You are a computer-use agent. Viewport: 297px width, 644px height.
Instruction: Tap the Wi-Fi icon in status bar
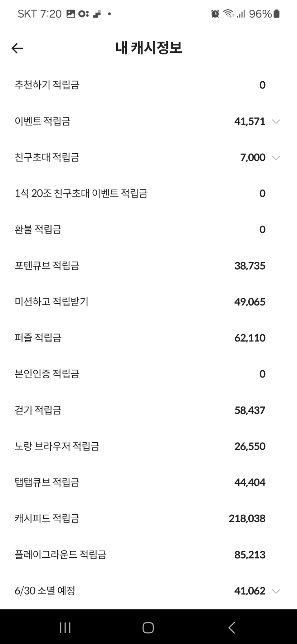click(x=228, y=14)
